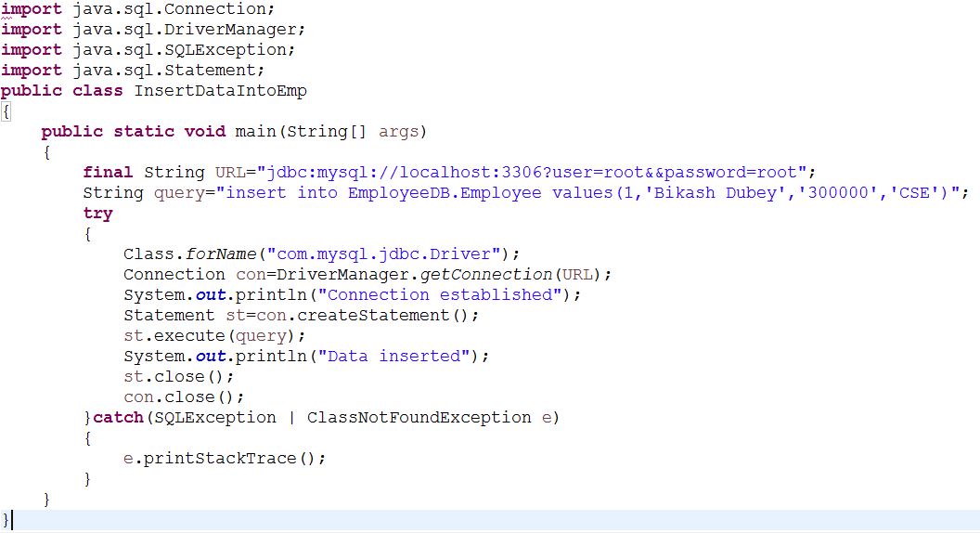Screen dimensions: 980x533
Task: Click the st.close() statement
Action: [178, 376]
